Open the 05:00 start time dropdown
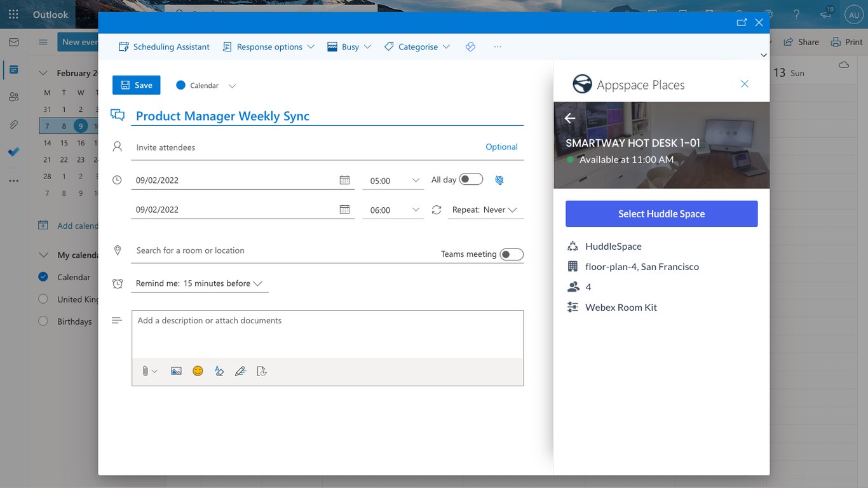This screenshot has width=868, height=488. (x=393, y=180)
